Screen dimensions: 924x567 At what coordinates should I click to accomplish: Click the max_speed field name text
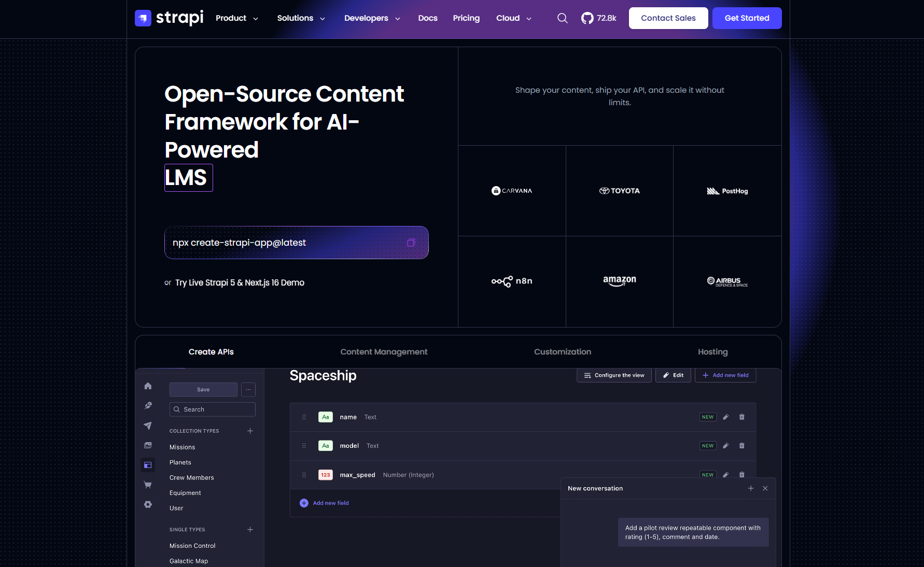click(357, 475)
